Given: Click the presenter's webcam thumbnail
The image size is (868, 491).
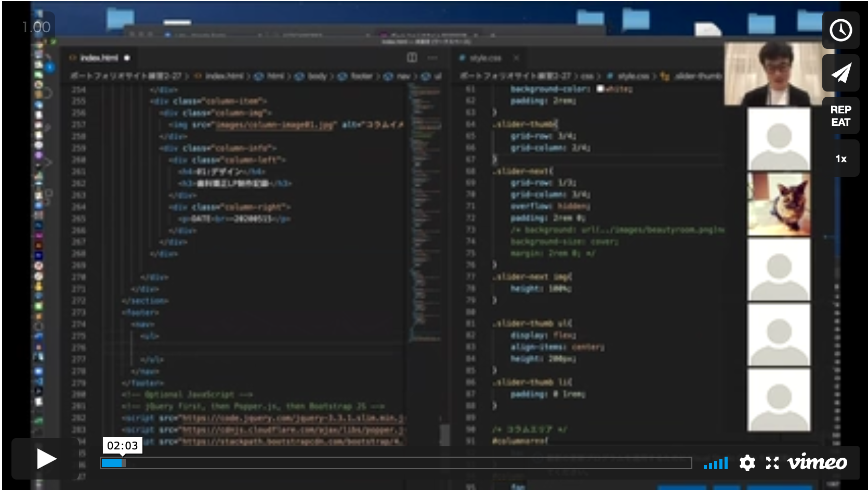Looking at the screenshot, I should pyautogui.click(x=773, y=74).
